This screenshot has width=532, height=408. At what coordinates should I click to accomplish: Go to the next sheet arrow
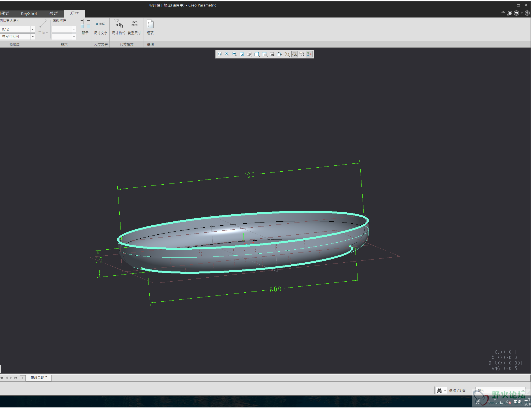coord(11,378)
